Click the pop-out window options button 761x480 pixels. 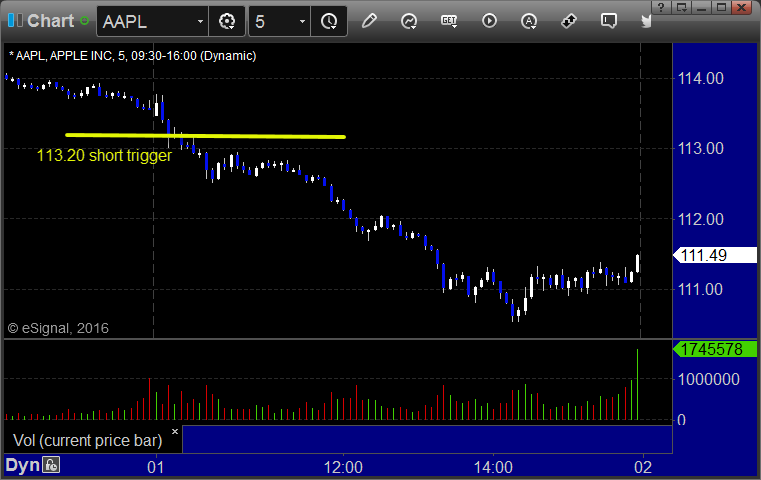point(681,7)
